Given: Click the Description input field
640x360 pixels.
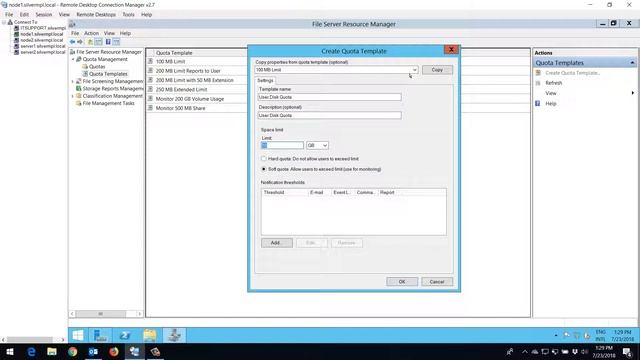Looking at the screenshot, I should pyautogui.click(x=329, y=116).
